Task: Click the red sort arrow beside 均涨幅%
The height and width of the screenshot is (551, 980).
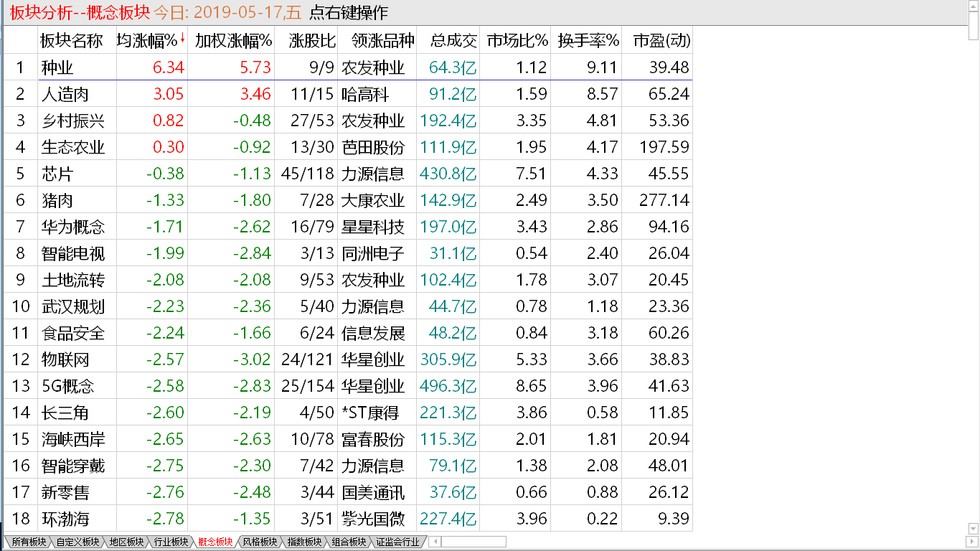Action: pos(183,38)
